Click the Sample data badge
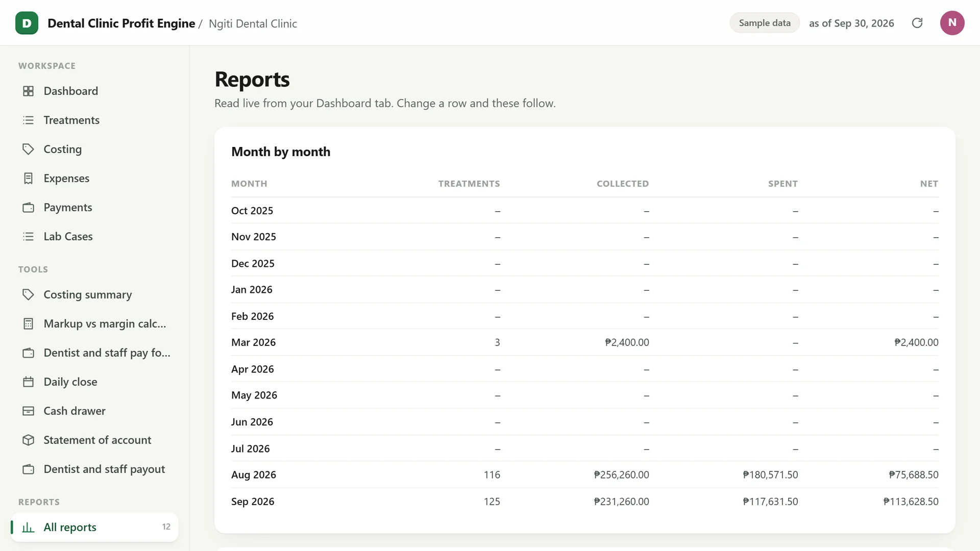The height and width of the screenshot is (551, 980). [x=764, y=23]
